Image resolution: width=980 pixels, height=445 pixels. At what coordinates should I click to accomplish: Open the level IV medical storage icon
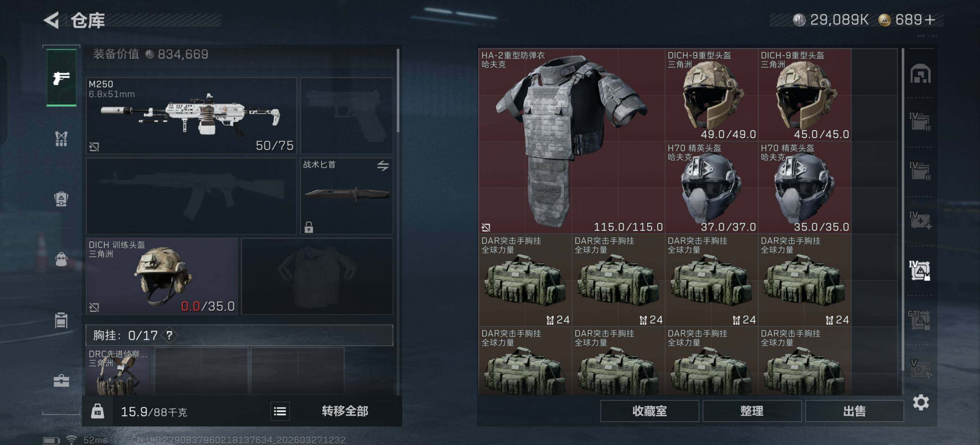pos(920,220)
